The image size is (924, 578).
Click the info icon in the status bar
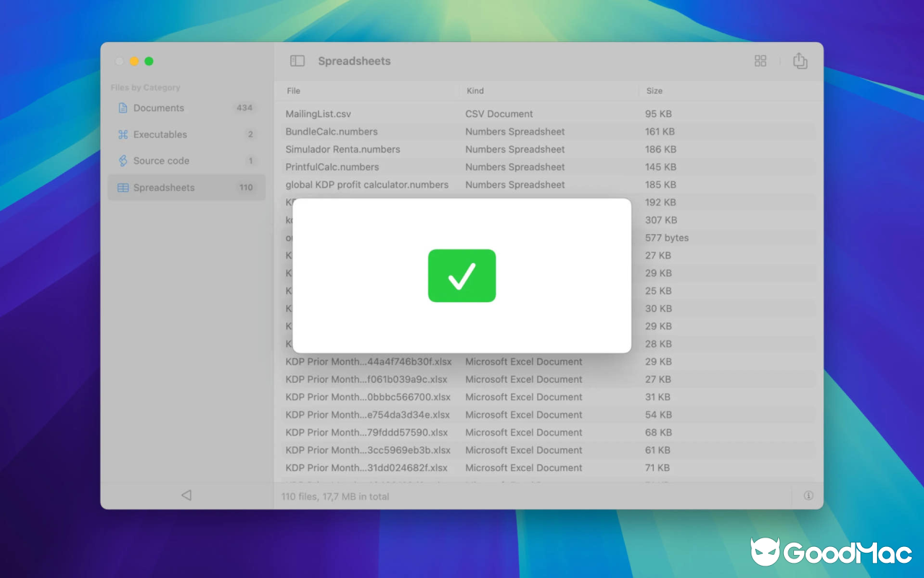pyautogui.click(x=808, y=496)
